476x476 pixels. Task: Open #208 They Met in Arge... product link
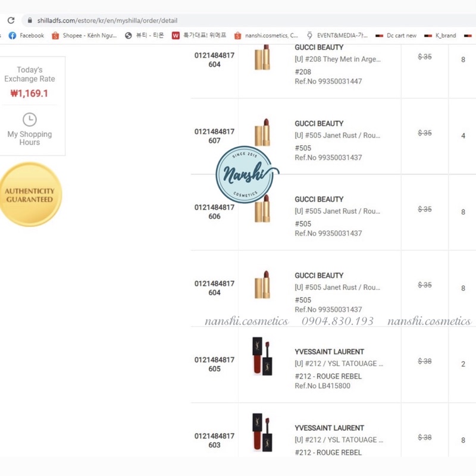point(337,59)
